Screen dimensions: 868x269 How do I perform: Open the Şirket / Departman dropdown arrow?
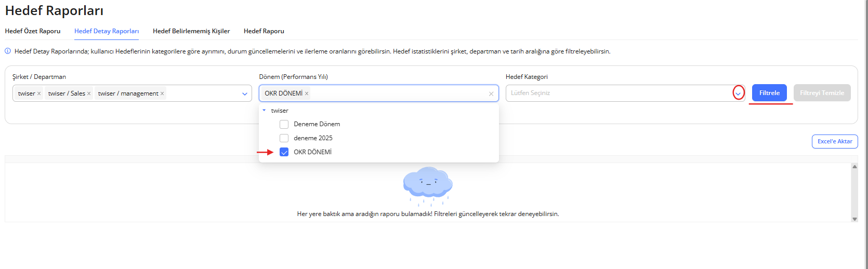245,94
